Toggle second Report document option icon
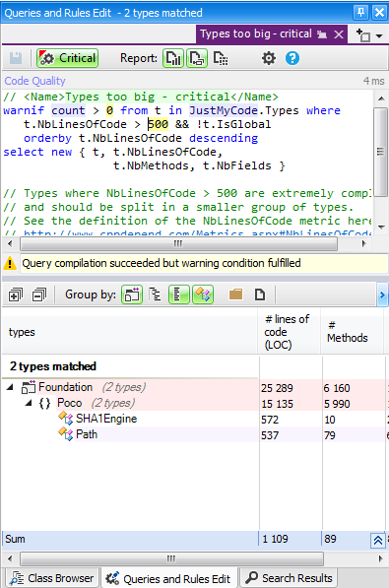 [197, 58]
